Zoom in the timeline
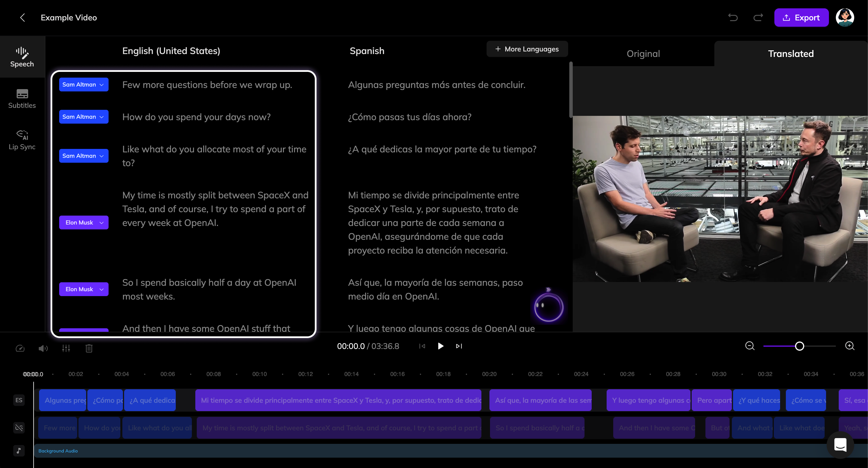This screenshot has width=868, height=468. point(850,346)
